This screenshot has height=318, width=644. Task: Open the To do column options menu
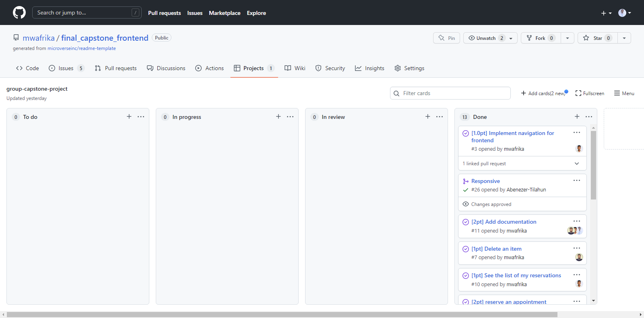(141, 116)
